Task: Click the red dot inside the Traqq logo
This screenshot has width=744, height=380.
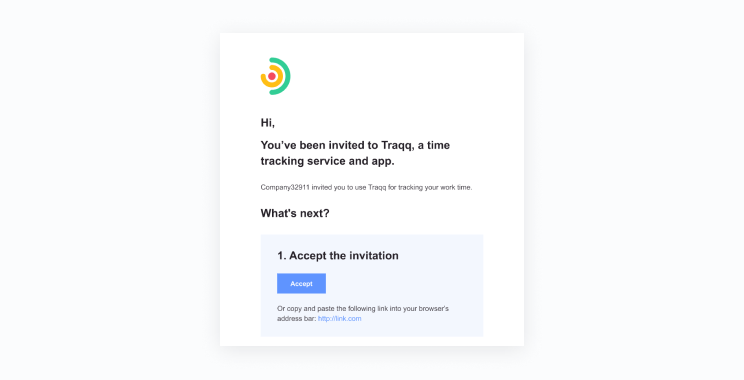Action: pos(272,76)
